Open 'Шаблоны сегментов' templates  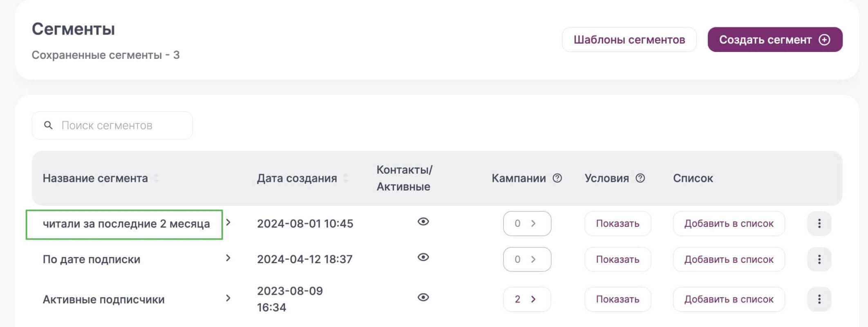point(629,40)
